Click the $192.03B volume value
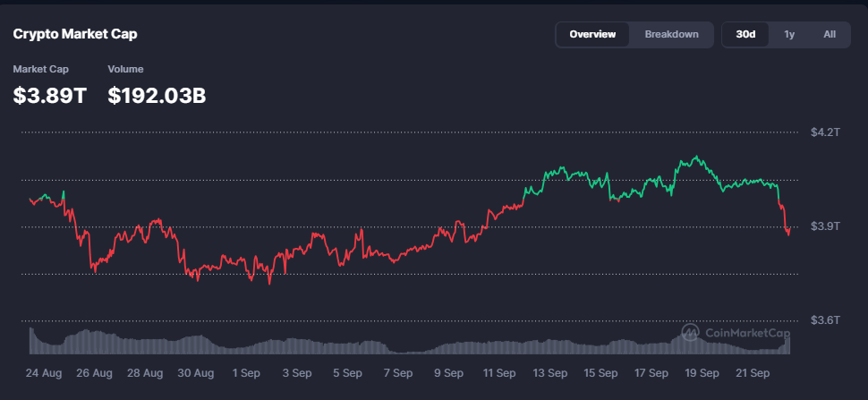 pos(157,95)
